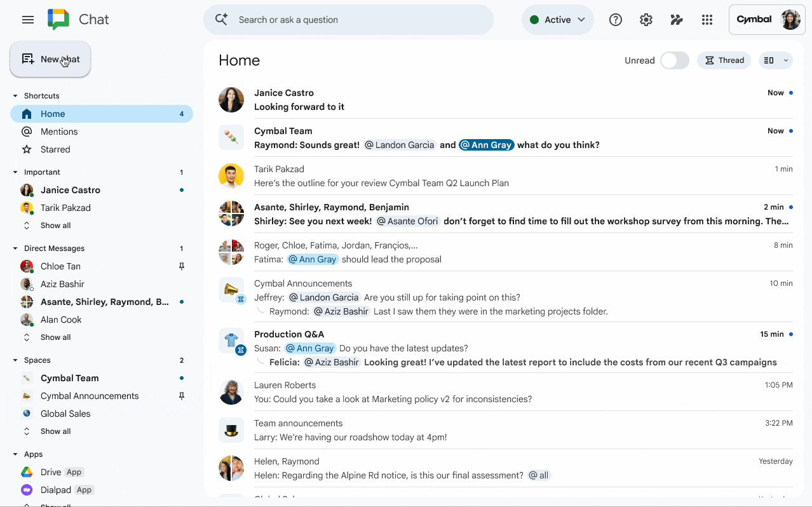This screenshot has width=812, height=507.
Task: Open the Home shortcut tab
Action: point(52,114)
